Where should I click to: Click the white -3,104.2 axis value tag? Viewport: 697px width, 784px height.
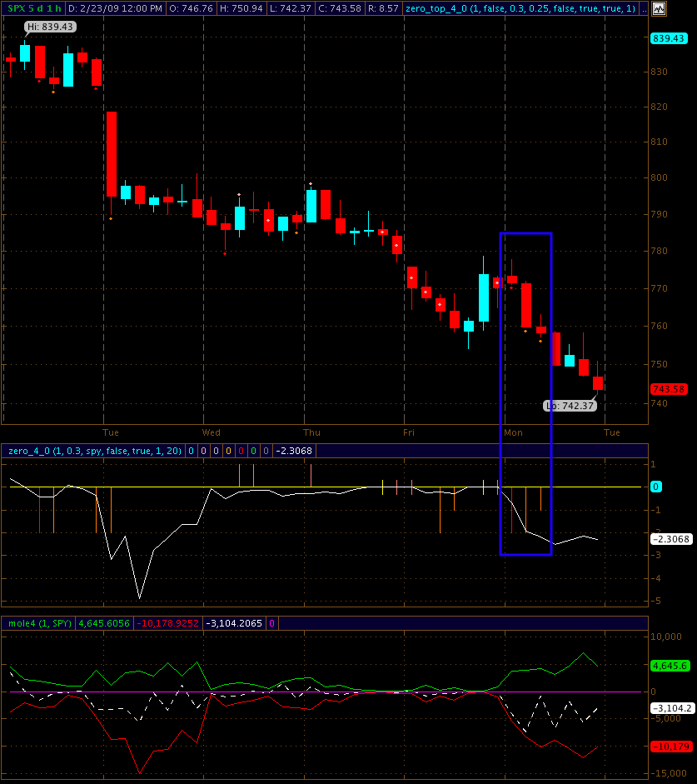(x=670, y=707)
